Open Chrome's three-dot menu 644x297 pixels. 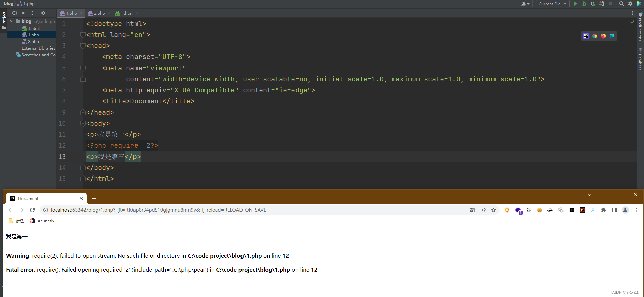[636, 210]
